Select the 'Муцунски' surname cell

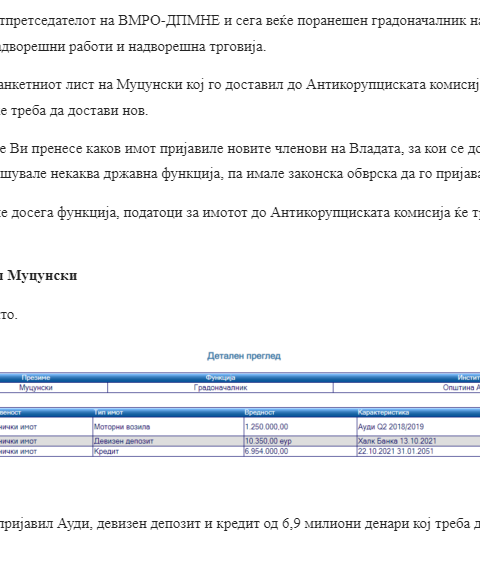coord(36,387)
